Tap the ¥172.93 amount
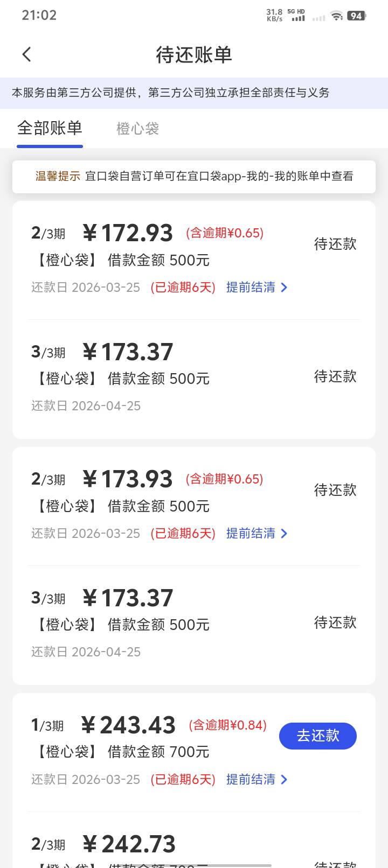Image resolution: width=388 pixels, height=868 pixels. click(x=128, y=233)
